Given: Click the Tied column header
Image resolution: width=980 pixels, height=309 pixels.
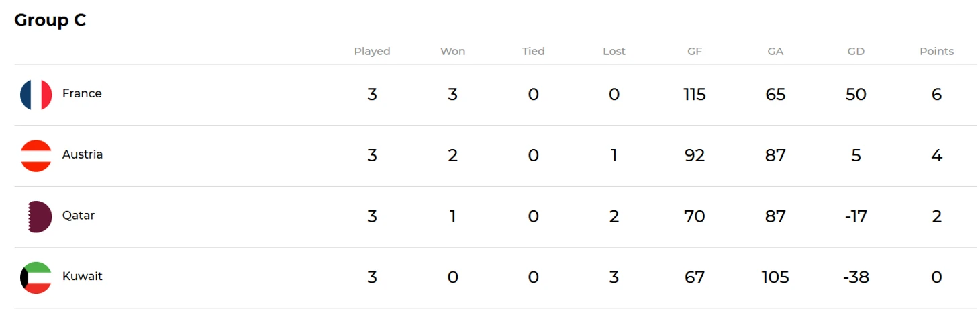Looking at the screenshot, I should [533, 51].
